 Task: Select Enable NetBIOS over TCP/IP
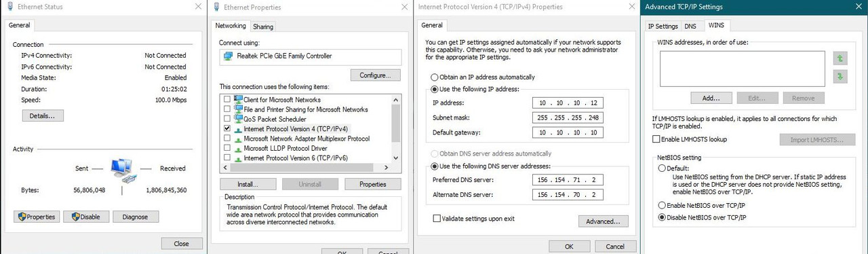[663, 205]
